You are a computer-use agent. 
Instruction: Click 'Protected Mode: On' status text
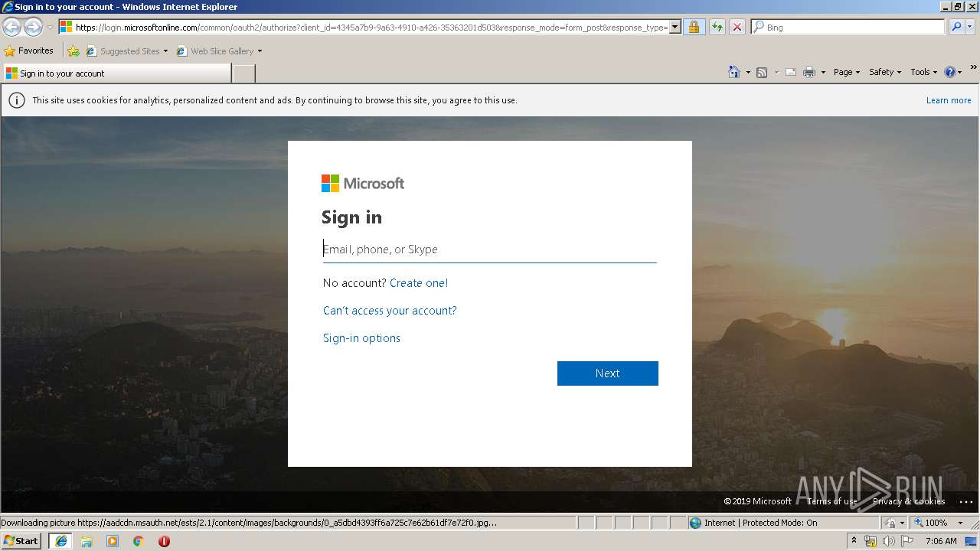point(780,523)
